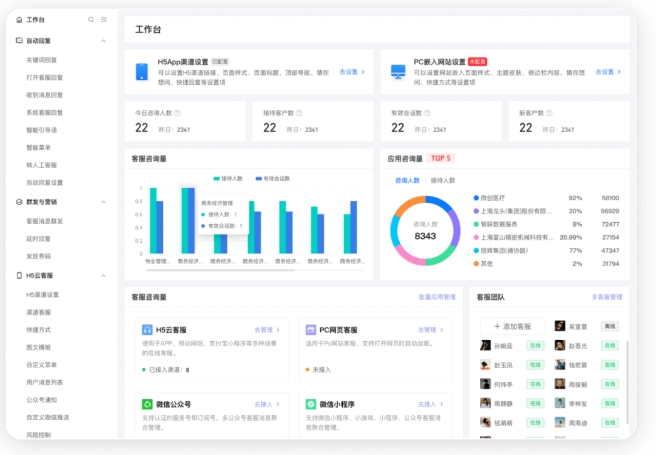The image size is (656, 455).
Task: Click 去设置 for H5App渠道设置
Action: [348, 72]
